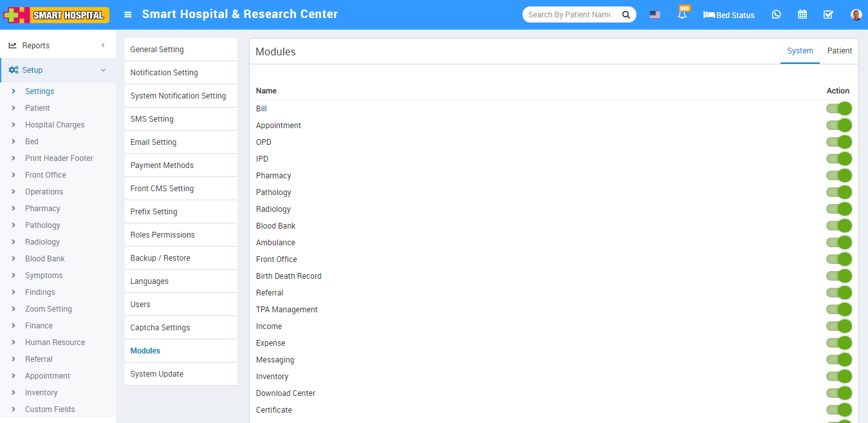Click the Bed Status button
The image size is (868, 423).
click(729, 15)
